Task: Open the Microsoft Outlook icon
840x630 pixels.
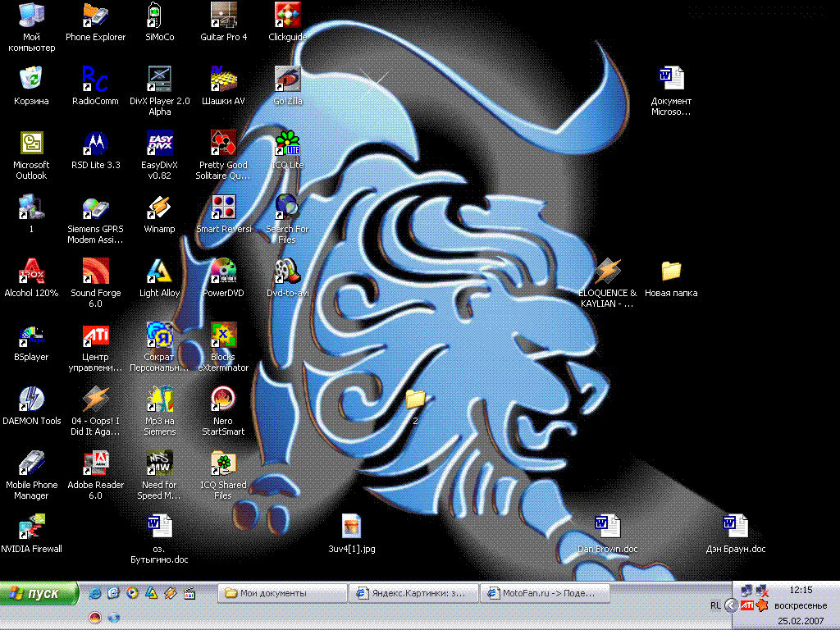Action: point(31,143)
